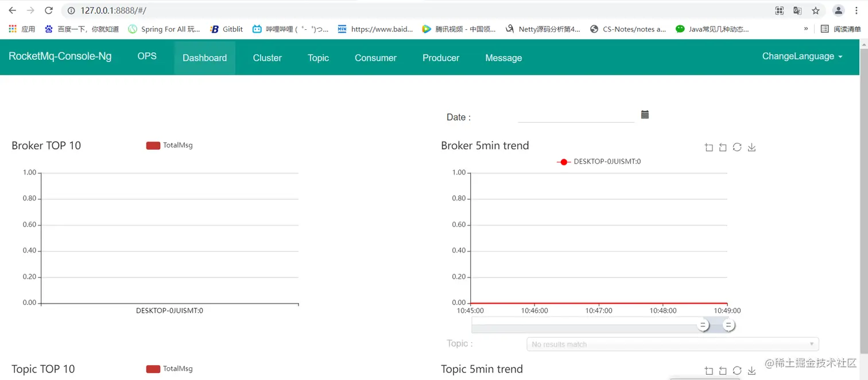Click zoom tool in Topic 5min trend toolbox

click(x=709, y=371)
